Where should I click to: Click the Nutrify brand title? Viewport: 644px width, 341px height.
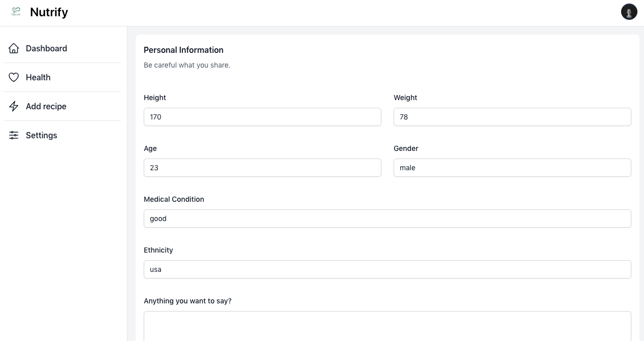click(49, 12)
